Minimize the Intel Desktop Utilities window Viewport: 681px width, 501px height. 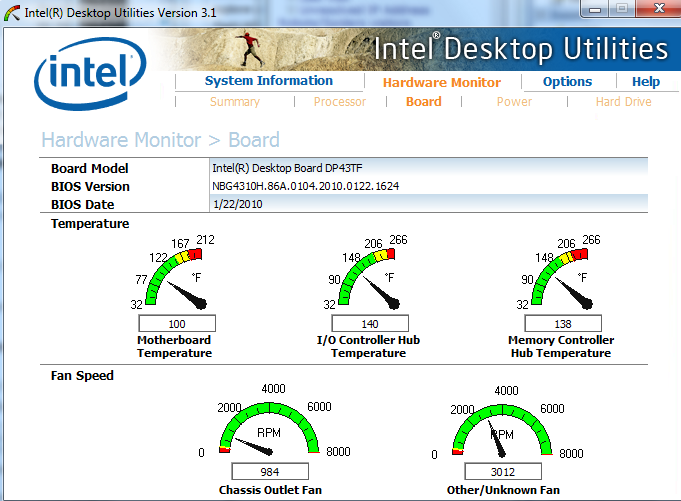click(x=595, y=9)
